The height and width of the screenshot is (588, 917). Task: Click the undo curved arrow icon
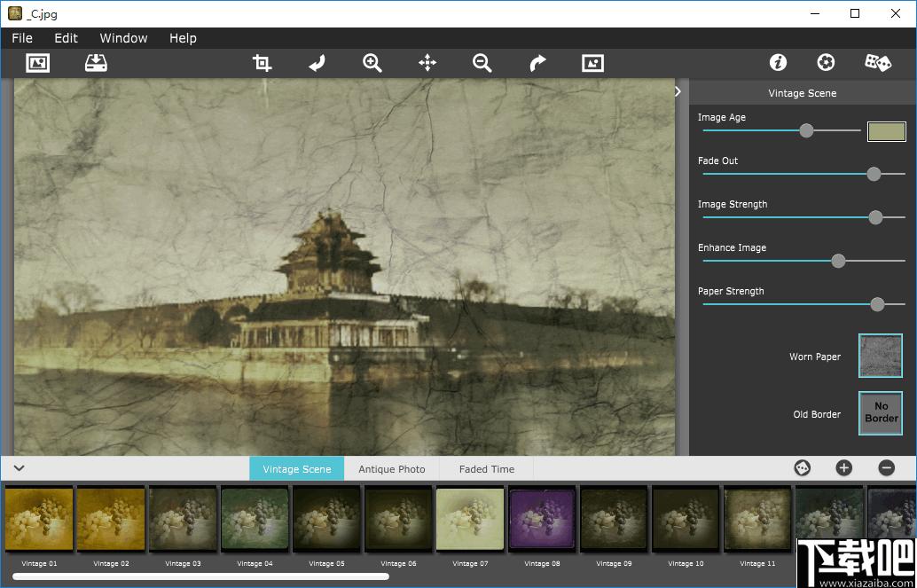317,63
